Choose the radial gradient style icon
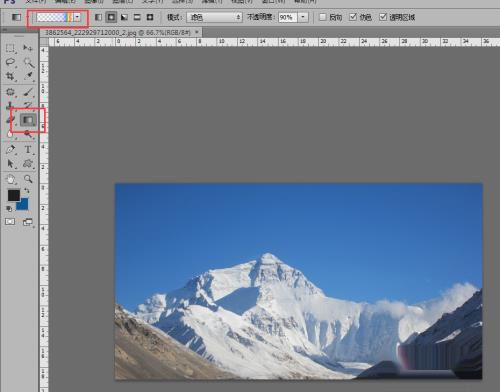The width and height of the screenshot is (500, 392). (111, 17)
